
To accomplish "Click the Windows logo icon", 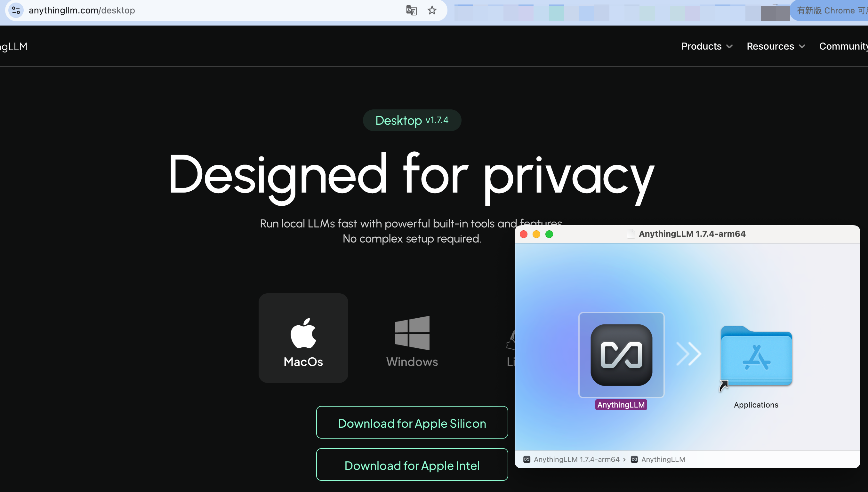I will pyautogui.click(x=412, y=333).
